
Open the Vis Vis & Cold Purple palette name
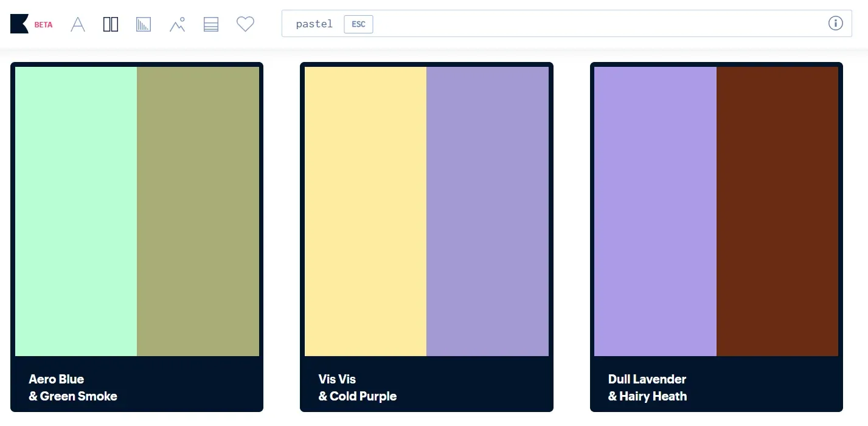point(358,387)
